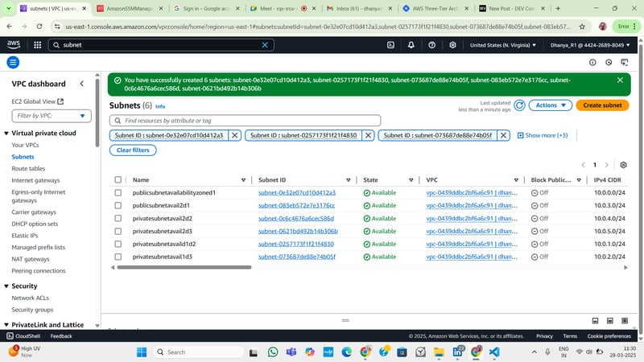Image resolution: width=644 pixels, height=362 pixels.
Task: Launch CloudShell from the top navigation icon
Action: coord(390,45)
